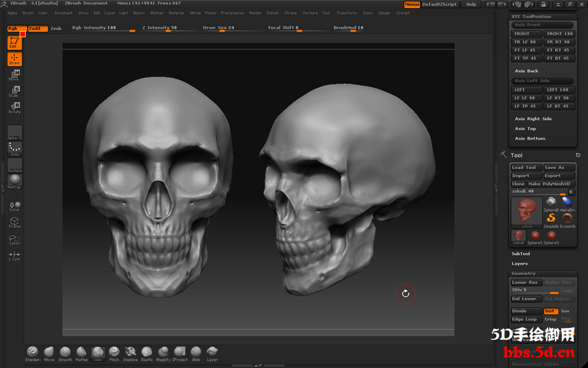Enable Lasso selection mode
Screen dimensions: 588x368
point(14,240)
